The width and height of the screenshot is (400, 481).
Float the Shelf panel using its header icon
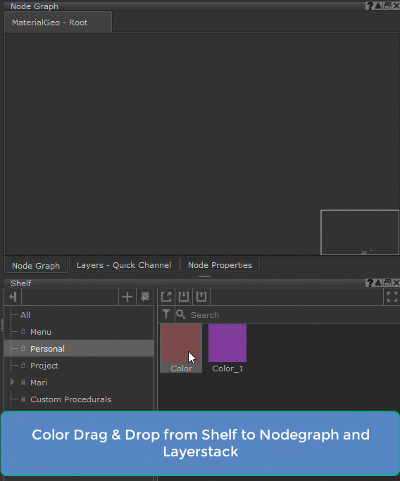[387, 283]
